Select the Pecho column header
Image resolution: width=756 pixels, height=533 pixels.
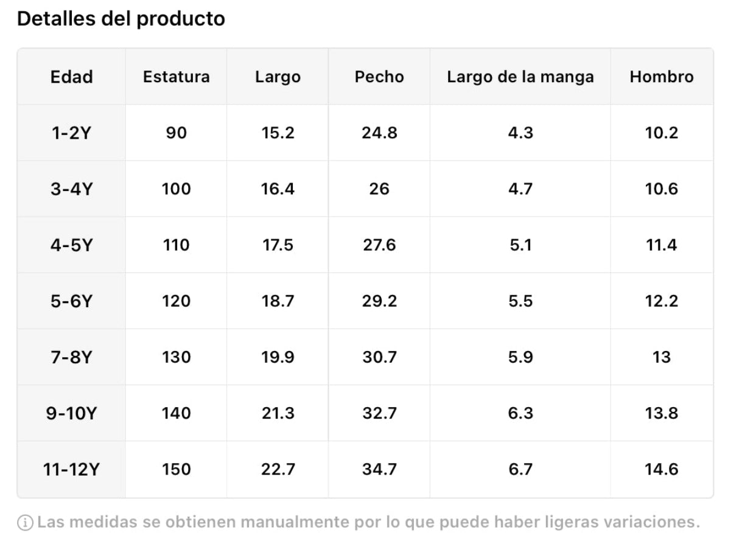click(x=379, y=77)
